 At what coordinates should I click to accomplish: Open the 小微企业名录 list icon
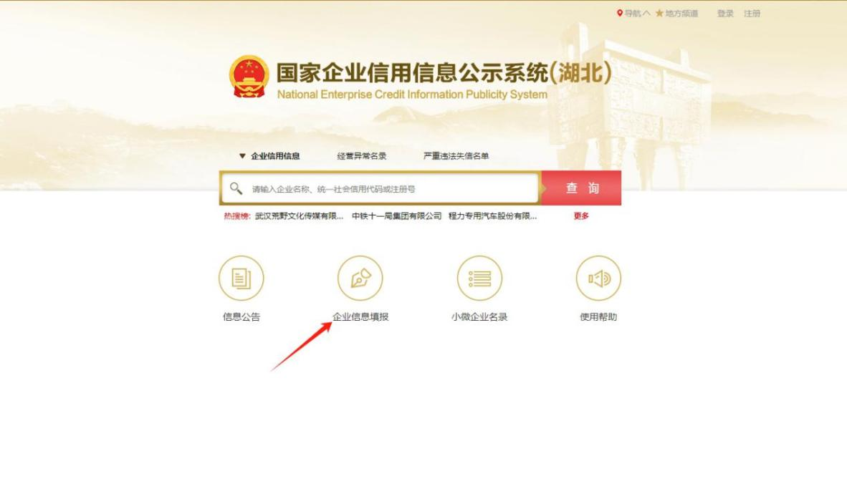pyautogui.click(x=479, y=278)
